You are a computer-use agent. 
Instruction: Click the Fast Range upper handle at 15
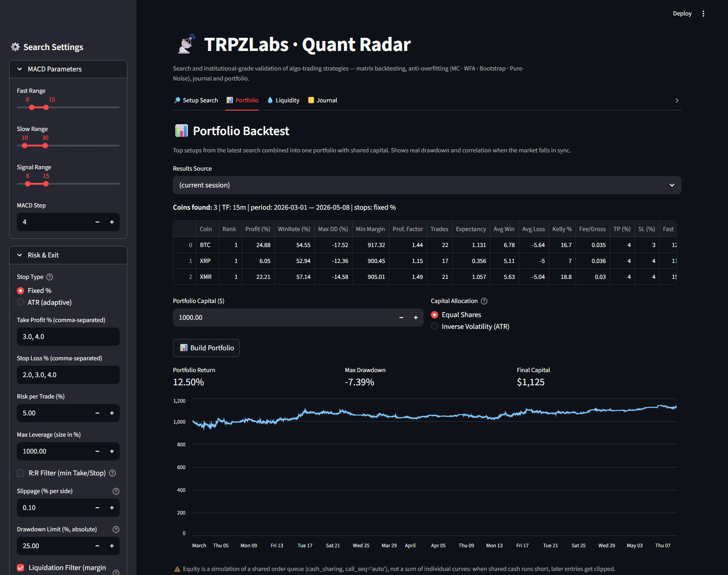46,107
